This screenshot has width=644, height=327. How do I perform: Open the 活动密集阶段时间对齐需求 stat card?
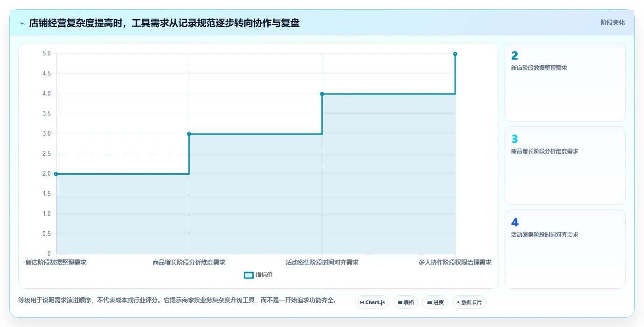[x=565, y=249]
